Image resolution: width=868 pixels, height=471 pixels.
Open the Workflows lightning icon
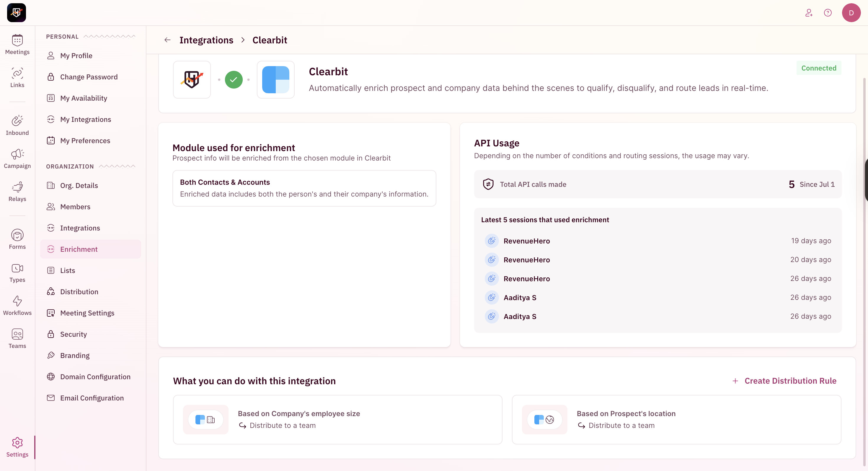pos(17,301)
